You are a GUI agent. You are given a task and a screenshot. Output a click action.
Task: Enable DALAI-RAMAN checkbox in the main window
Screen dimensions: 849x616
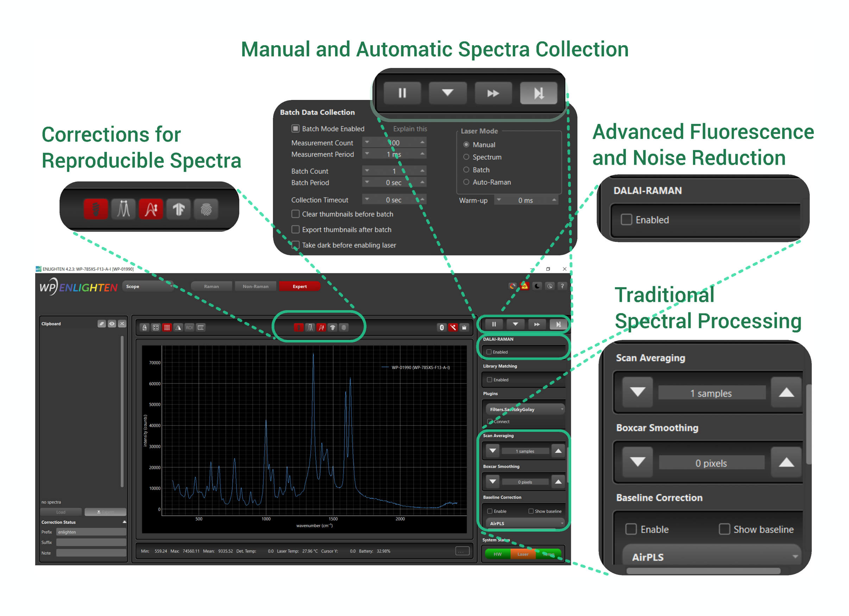489,352
